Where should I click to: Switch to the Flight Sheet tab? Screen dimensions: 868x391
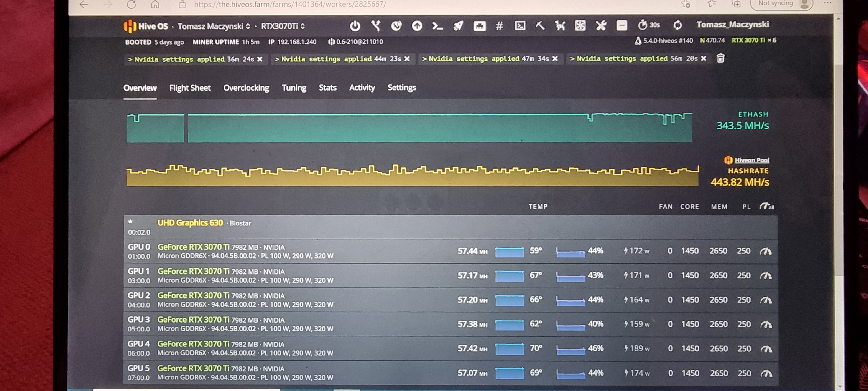[x=190, y=88]
